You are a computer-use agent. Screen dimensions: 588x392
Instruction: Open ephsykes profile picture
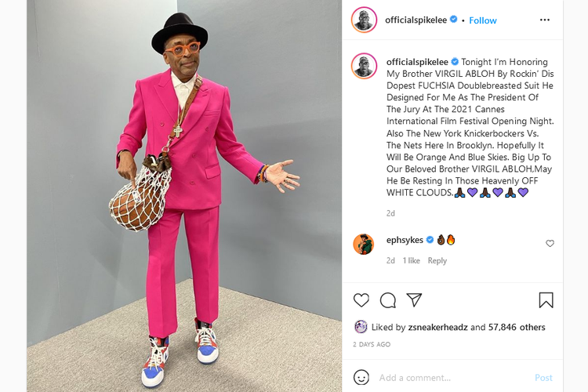pos(363,244)
